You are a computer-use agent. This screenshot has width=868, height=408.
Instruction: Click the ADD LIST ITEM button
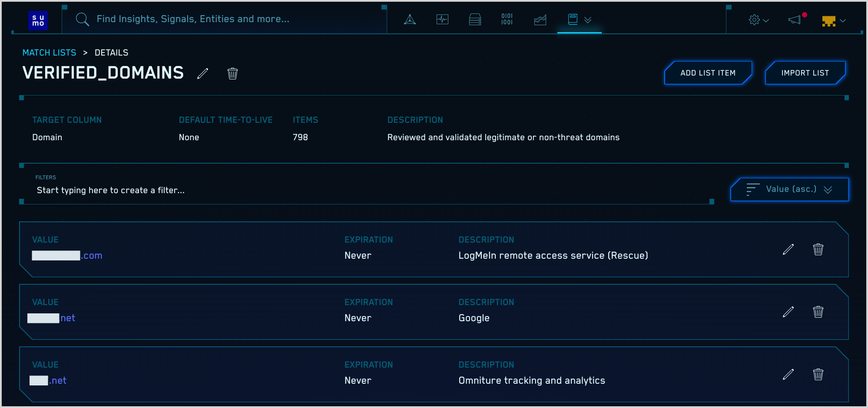[708, 72]
